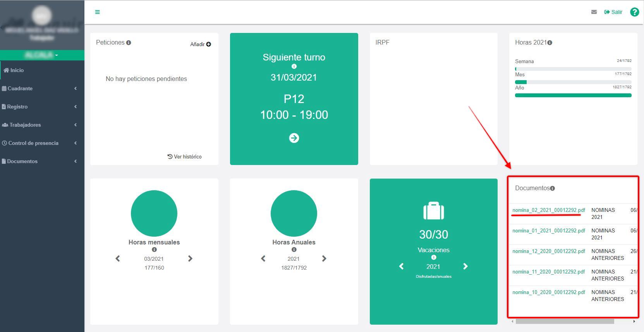Open Documentos in the sidebar menu

39,161
